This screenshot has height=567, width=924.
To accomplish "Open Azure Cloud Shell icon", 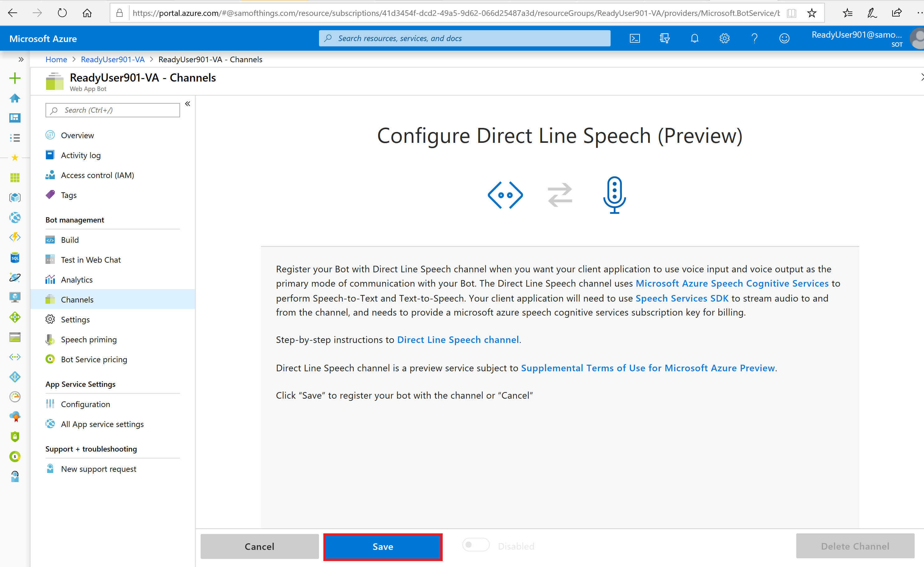I will [635, 38].
